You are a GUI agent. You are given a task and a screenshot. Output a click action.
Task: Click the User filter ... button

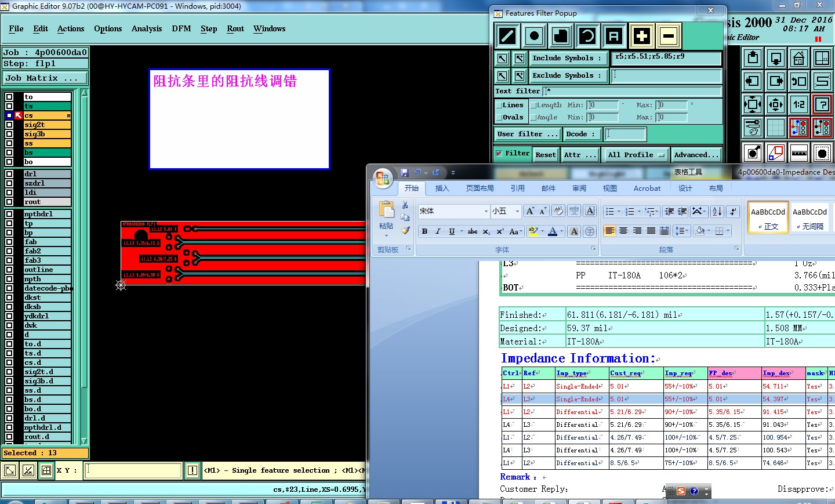point(528,134)
